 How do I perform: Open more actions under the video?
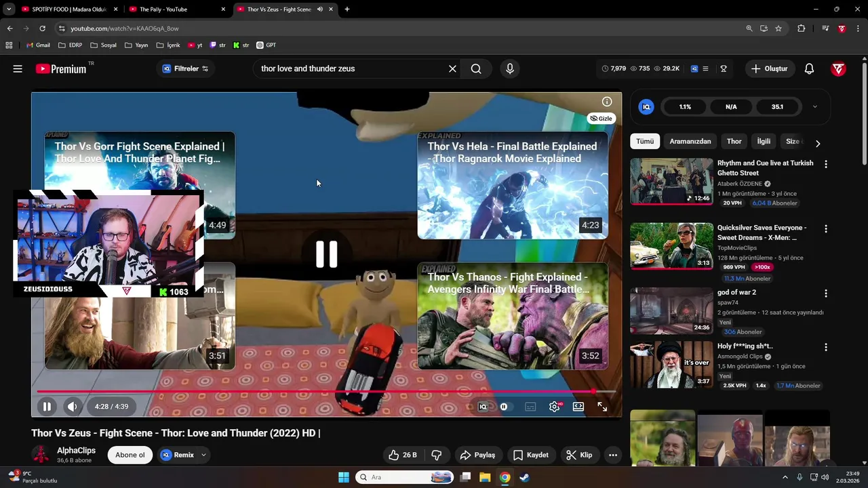[613, 455]
